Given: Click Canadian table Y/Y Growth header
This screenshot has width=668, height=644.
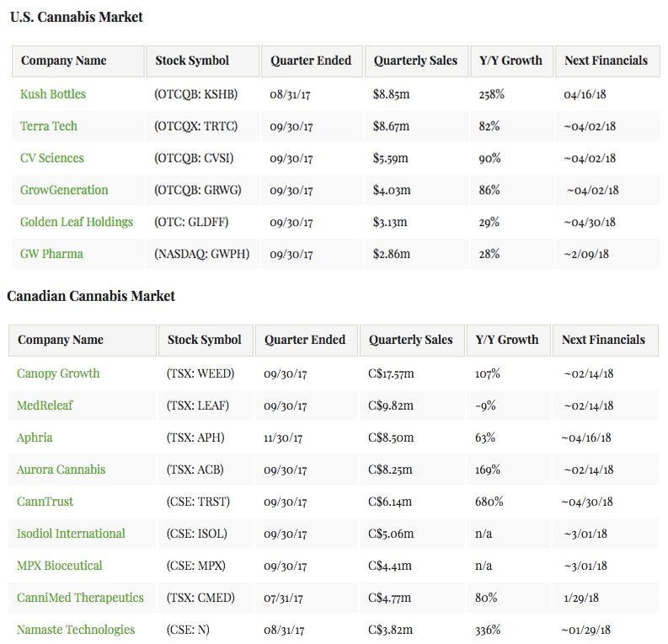Looking at the screenshot, I should (507, 340).
